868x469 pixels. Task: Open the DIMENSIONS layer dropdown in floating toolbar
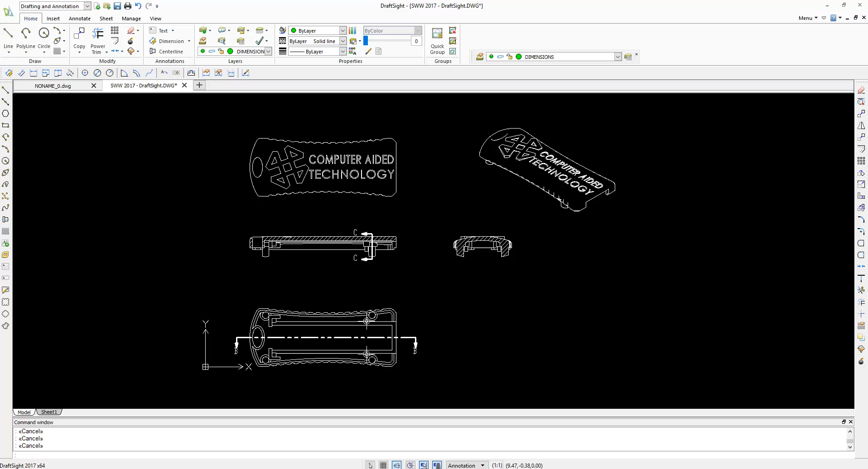[x=617, y=57]
